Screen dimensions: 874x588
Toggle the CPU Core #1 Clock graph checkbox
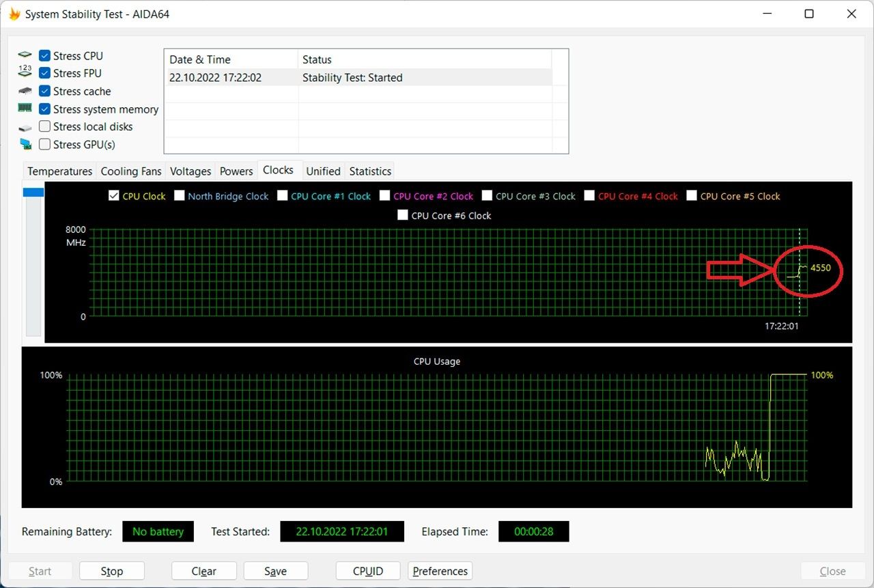pyautogui.click(x=282, y=196)
